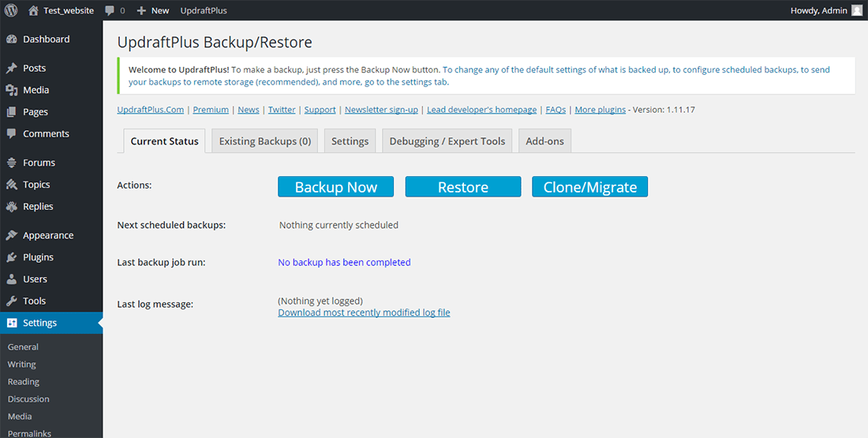Screen dimensions: 868x438
Task: Open the Settings tab of UpdraftPlus
Action: [x=350, y=141]
